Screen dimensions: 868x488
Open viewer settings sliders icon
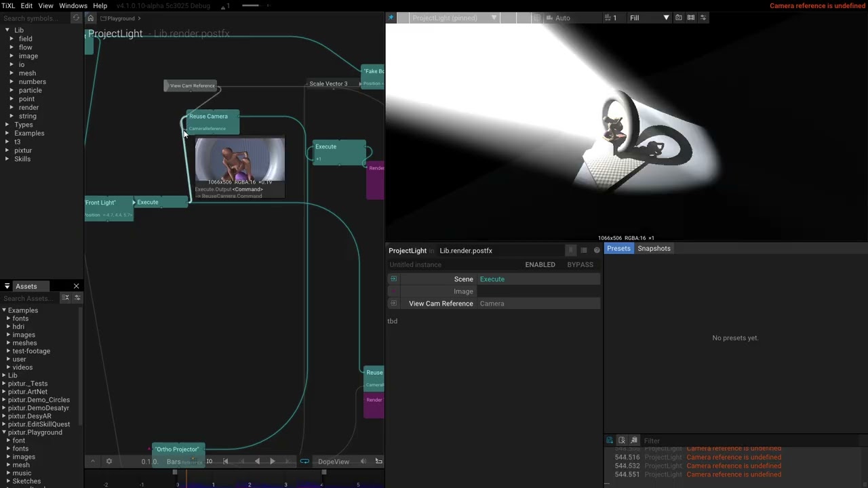(703, 18)
